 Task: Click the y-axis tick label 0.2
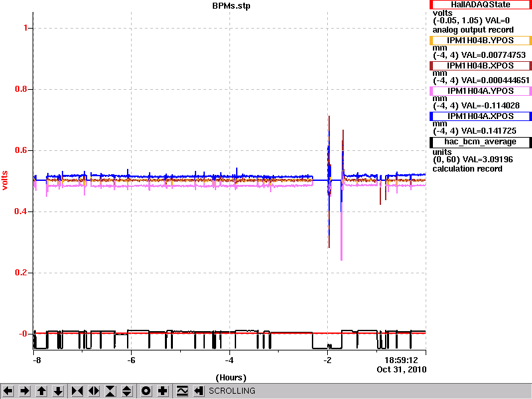21,273
